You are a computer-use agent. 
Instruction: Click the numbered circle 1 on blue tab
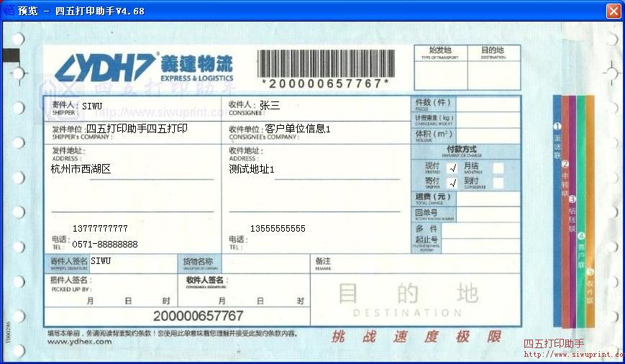pos(556,127)
